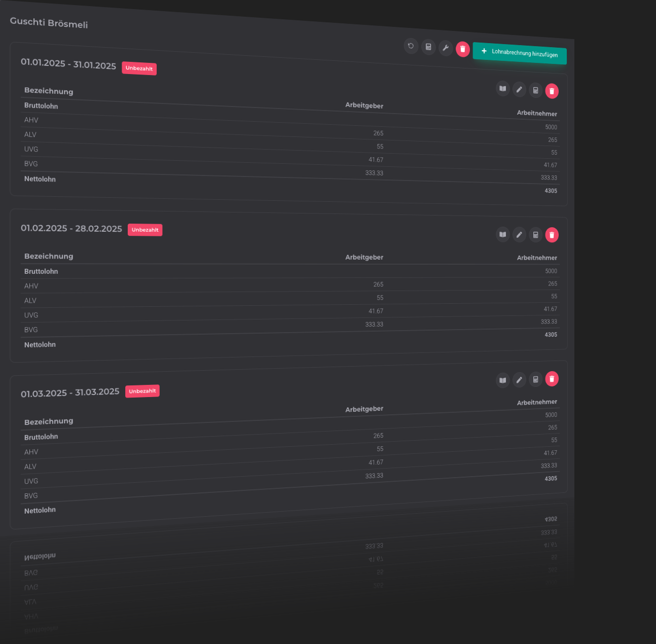Edit the January 2025 payslip with pencil icon
This screenshot has height=644, width=656.
click(519, 90)
